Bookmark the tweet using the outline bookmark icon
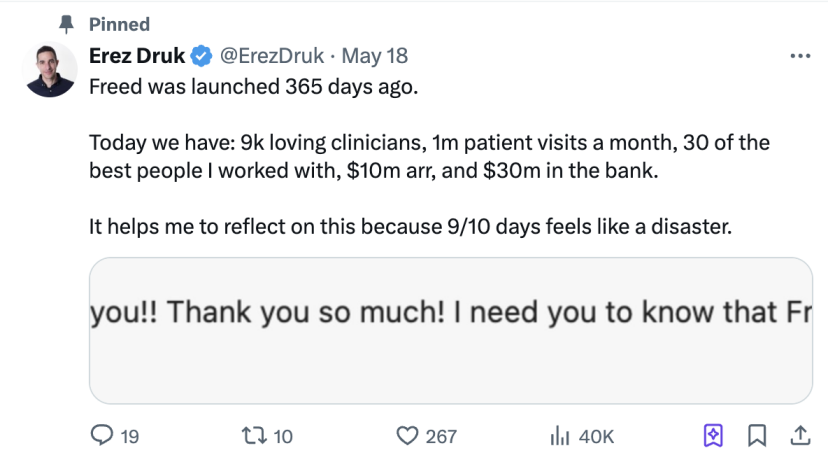The height and width of the screenshot is (462, 828). click(x=757, y=436)
